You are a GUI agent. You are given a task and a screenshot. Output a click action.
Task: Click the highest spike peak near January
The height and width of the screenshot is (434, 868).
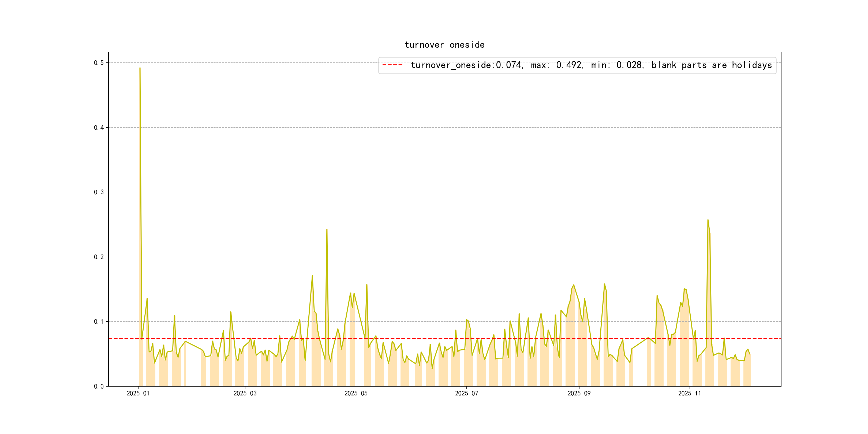coord(140,68)
